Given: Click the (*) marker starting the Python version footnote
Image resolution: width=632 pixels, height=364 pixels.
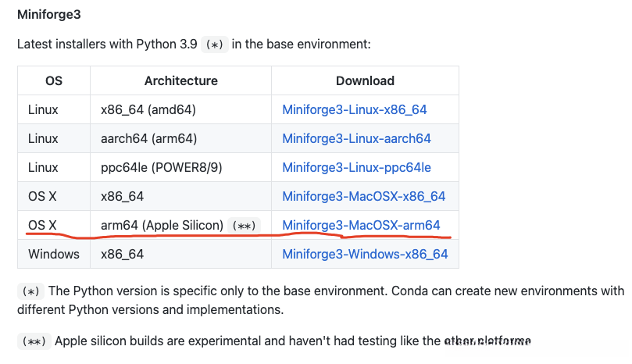Looking at the screenshot, I should tap(30, 291).
